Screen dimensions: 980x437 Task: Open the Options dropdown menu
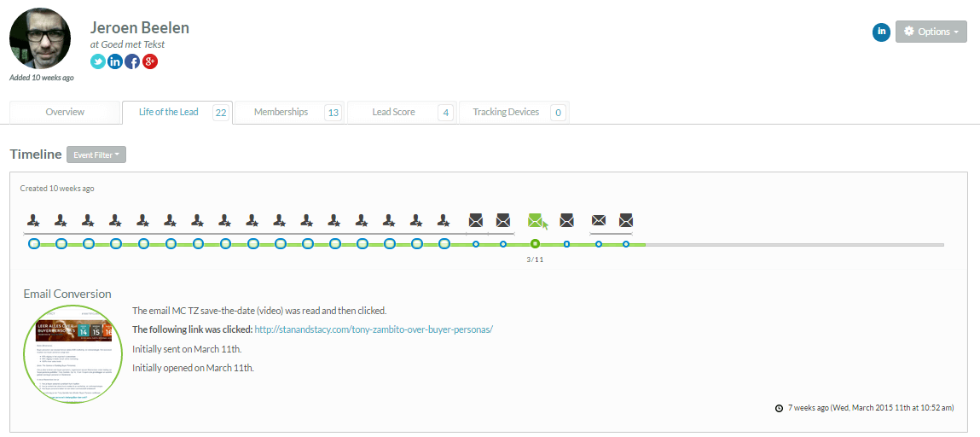pyautogui.click(x=931, y=32)
